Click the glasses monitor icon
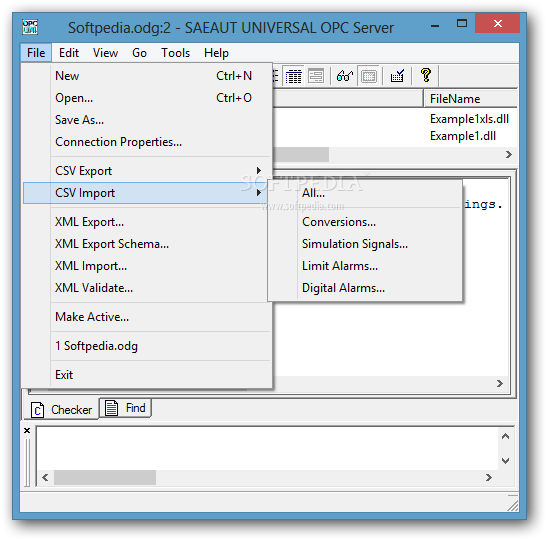Image resolution: width=547 pixels, height=540 pixels. pyautogui.click(x=345, y=76)
